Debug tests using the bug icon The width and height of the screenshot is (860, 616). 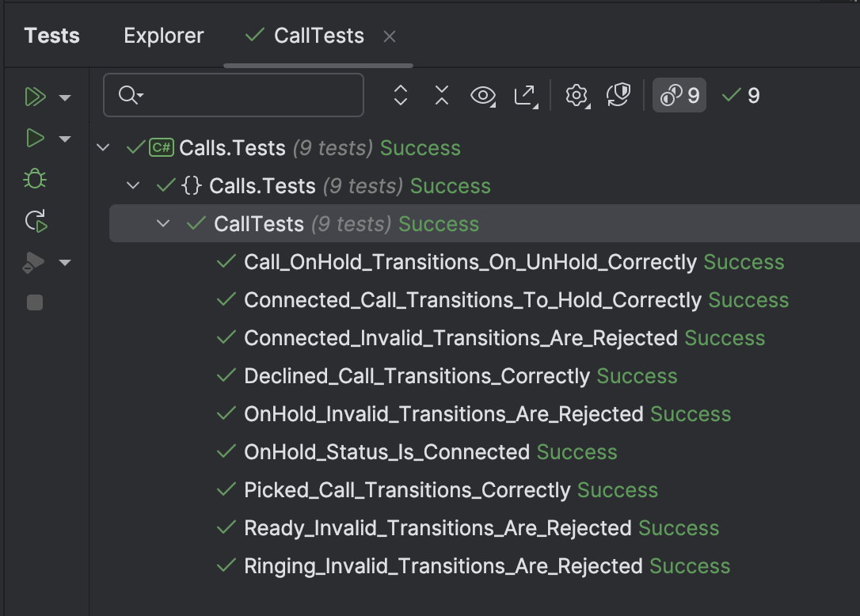pyautogui.click(x=35, y=179)
